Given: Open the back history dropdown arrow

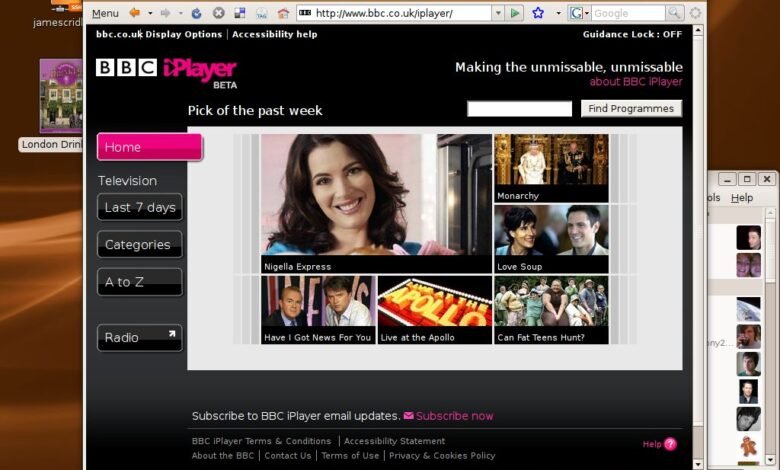Looking at the screenshot, I should pyautogui.click(x=150, y=13).
